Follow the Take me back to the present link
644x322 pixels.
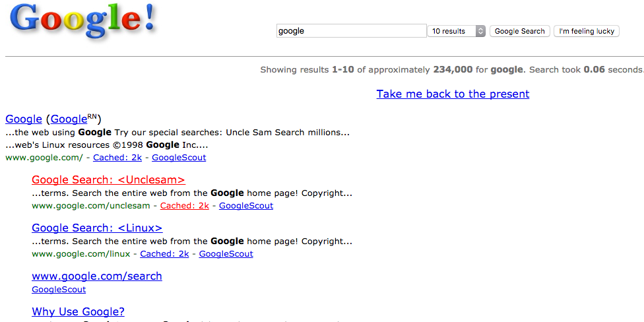pos(453,94)
